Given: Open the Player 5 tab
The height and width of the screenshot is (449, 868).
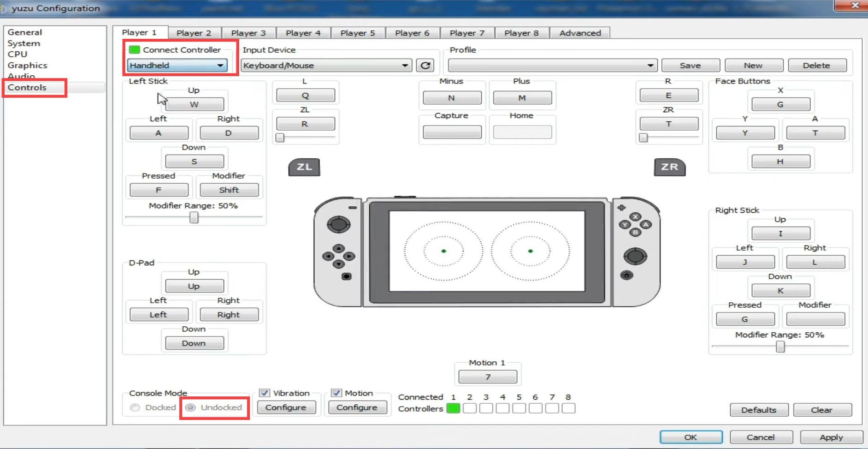Looking at the screenshot, I should click(x=358, y=33).
